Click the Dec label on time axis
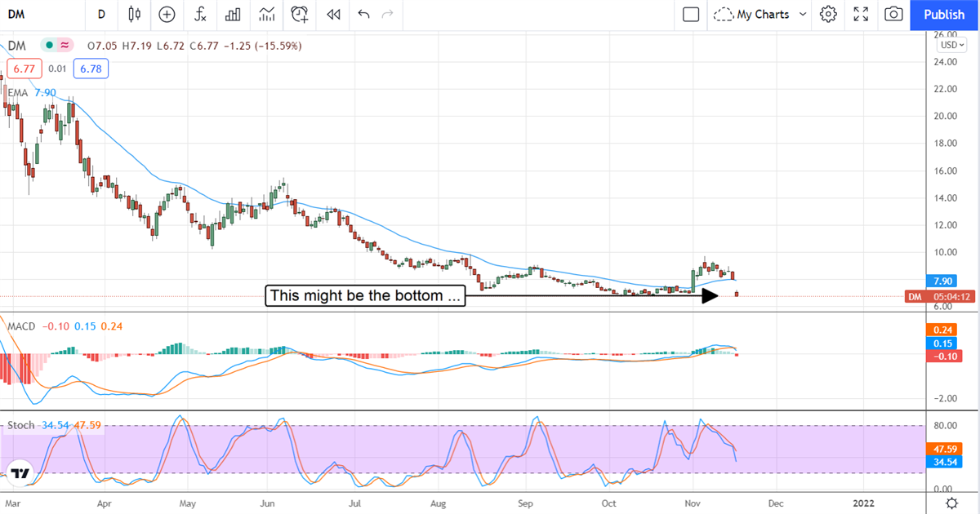Image resolution: width=980 pixels, height=514 pixels. coord(776,503)
